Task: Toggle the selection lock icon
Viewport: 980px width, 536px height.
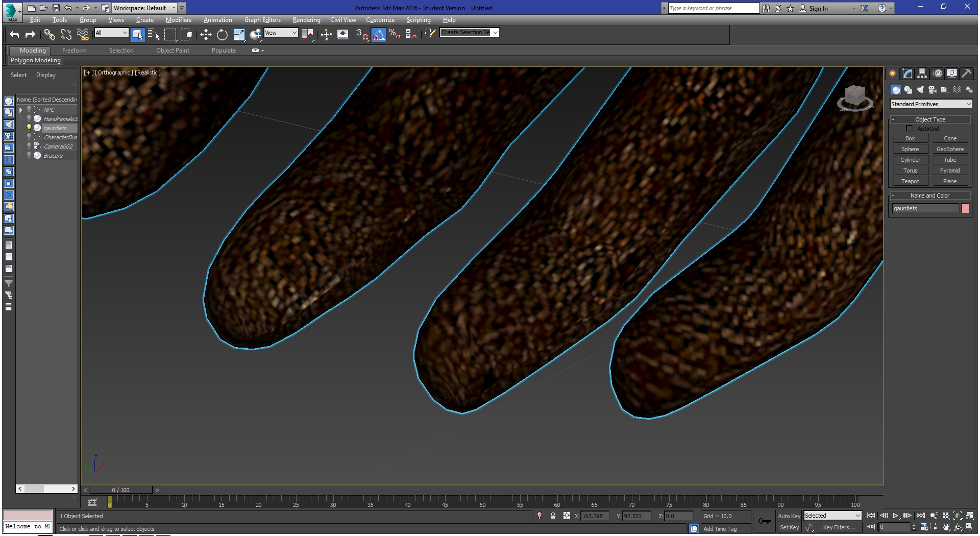Action: pyautogui.click(x=553, y=516)
